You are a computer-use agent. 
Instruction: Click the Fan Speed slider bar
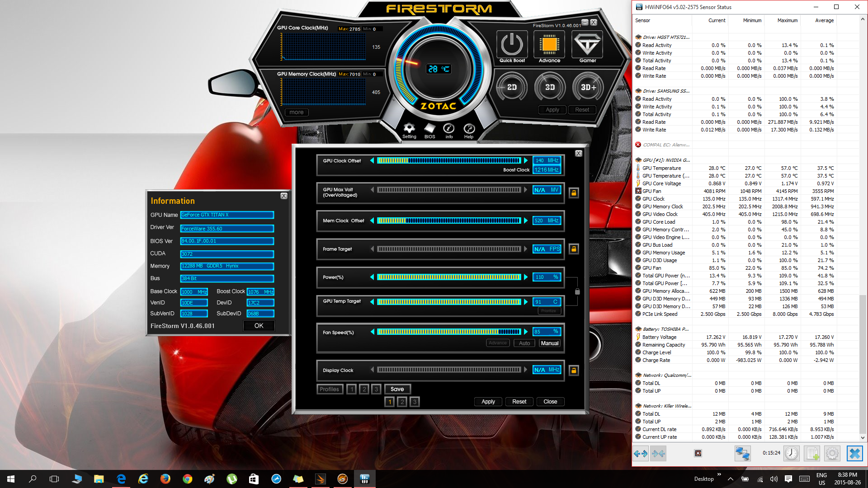coord(449,332)
